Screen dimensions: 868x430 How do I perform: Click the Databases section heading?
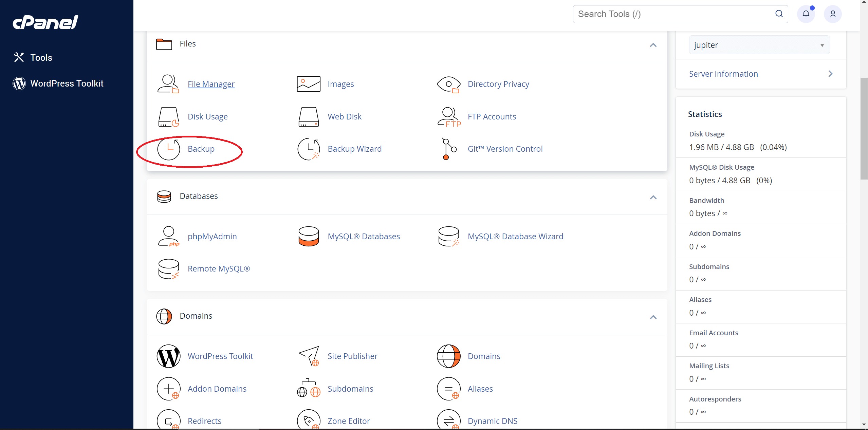click(x=199, y=196)
